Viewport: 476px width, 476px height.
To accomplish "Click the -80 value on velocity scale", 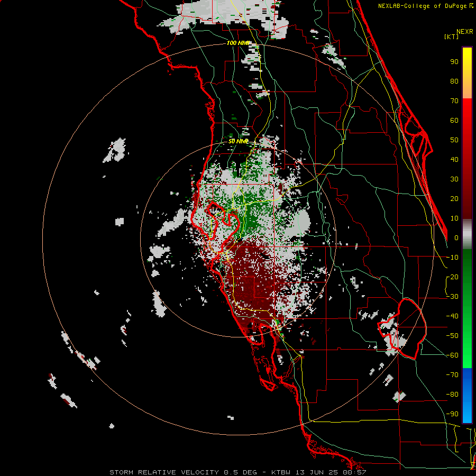I will (452, 395).
